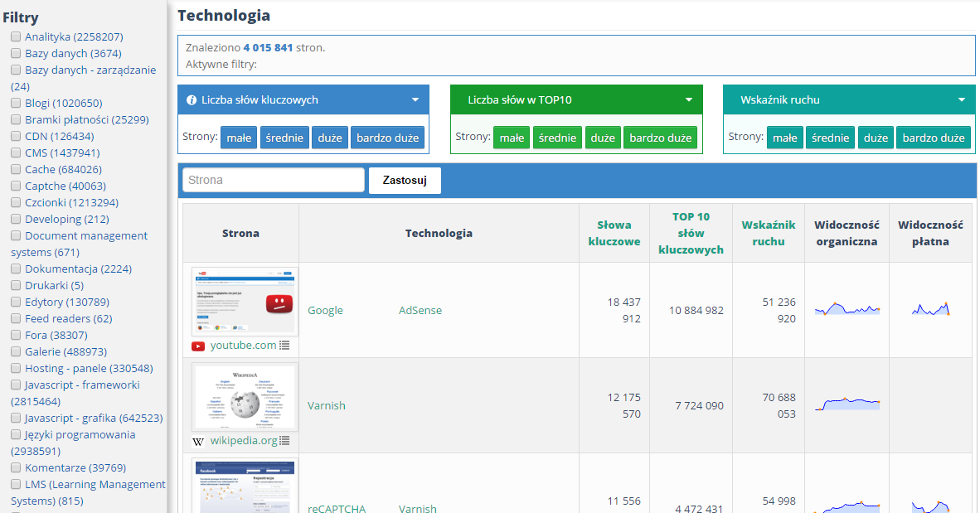Open the wikipedia.org link
980x513 pixels.
pos(244,441)
